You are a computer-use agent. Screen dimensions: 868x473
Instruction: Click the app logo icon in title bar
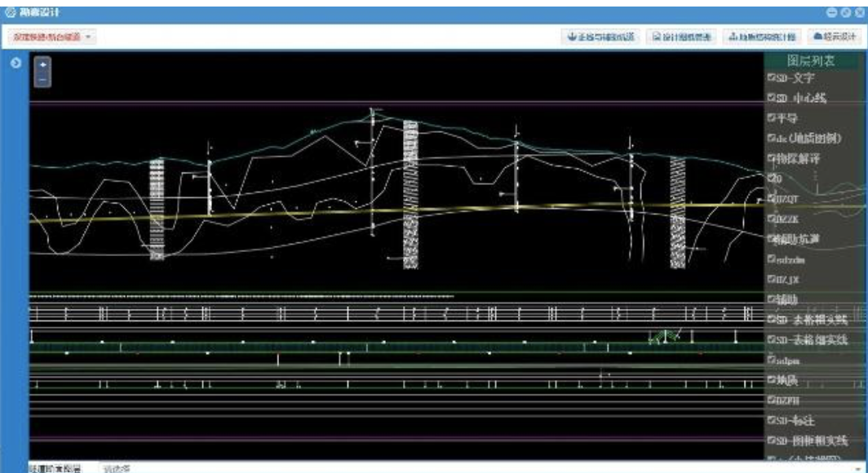coord(10,12)
